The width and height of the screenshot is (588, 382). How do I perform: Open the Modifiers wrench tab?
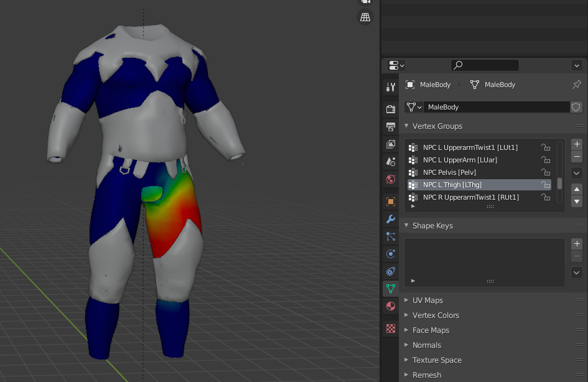pos(390,219)
